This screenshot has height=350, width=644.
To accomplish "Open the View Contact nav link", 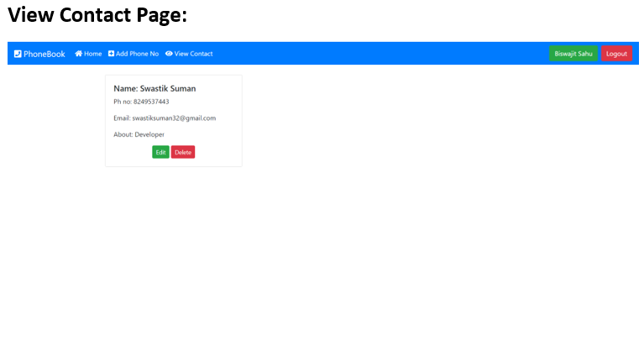I will (189, 54).
